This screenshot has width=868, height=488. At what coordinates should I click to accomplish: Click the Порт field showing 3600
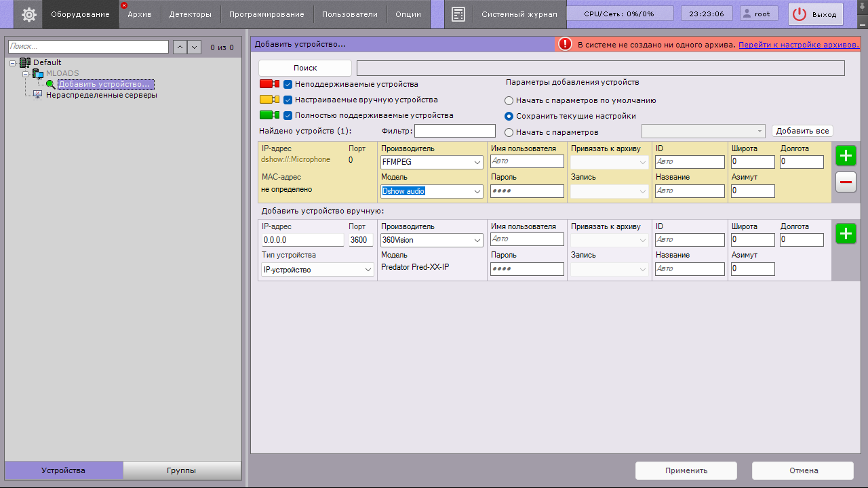pos(361,240)
